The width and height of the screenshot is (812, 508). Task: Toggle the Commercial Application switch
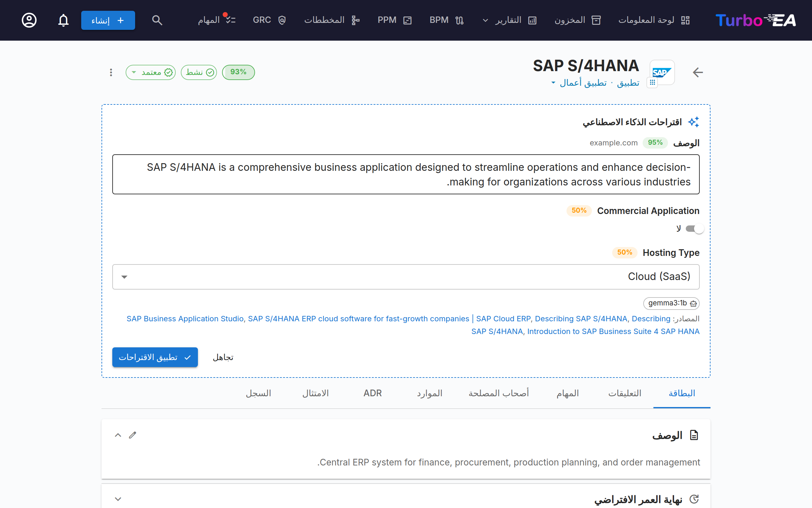(695, 229)
